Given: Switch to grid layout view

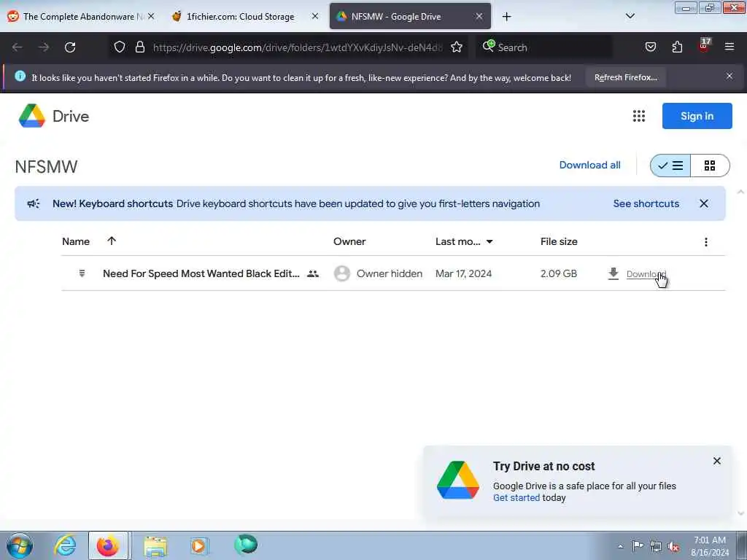Looking at the screenshot, I should pyautogui.click(x=710, y=166).
